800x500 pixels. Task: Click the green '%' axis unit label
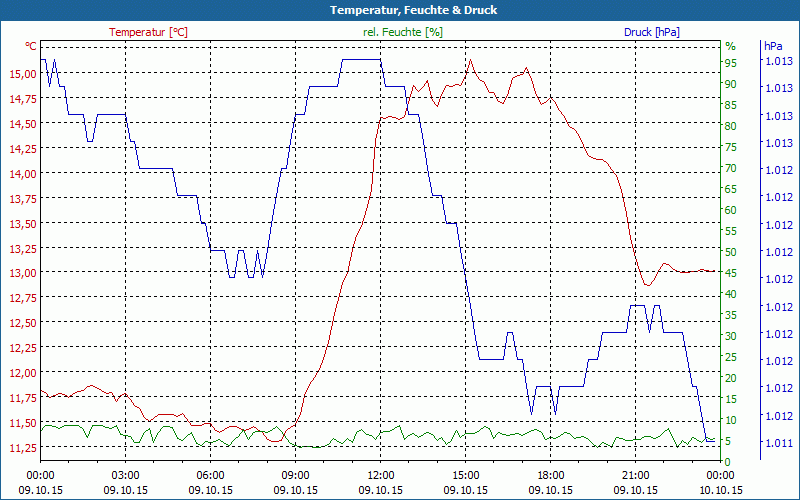tap(730, 46)
